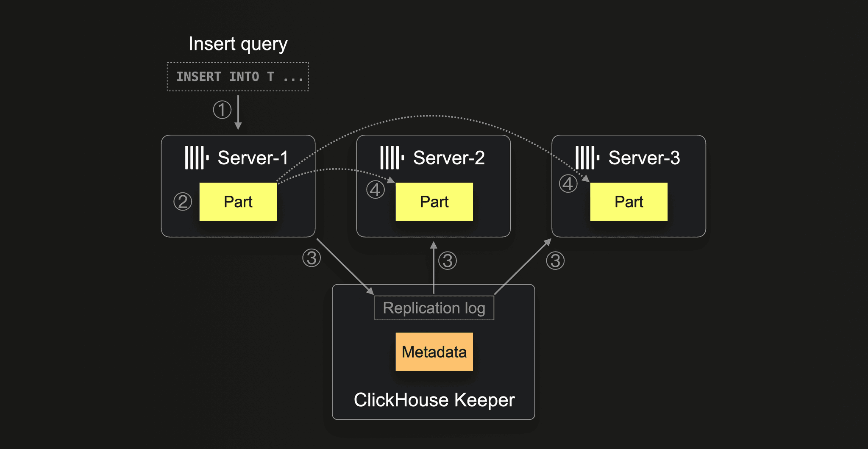Click the orange Metadata box
868x449 pixels.
click(434, 352)
